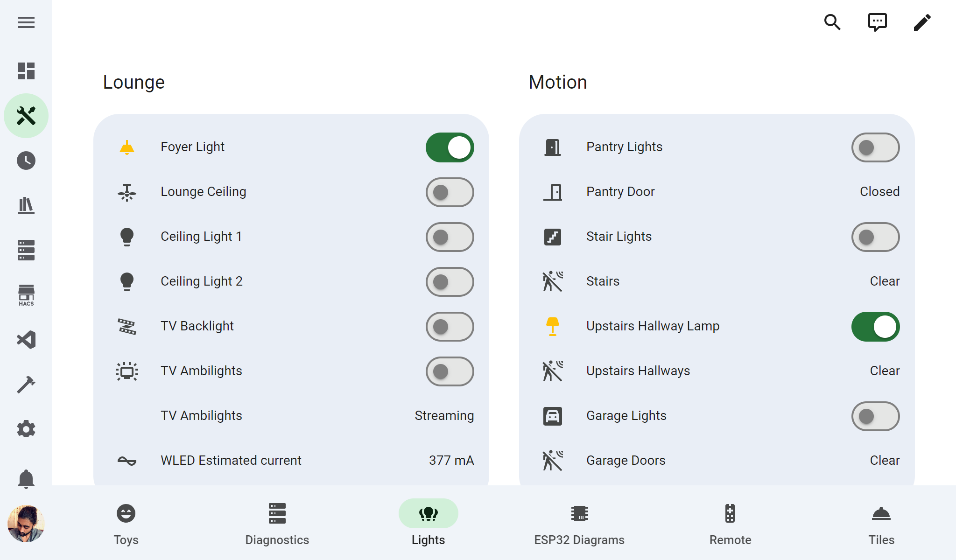Open the search overlay
Viewport: 956px width, 560px height.
point(833,23)
